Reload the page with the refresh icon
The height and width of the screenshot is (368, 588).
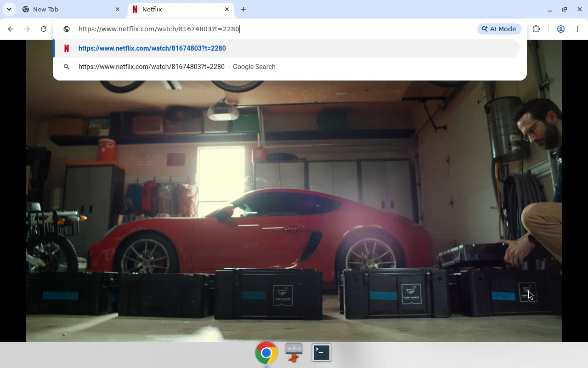tap(44, 29)
